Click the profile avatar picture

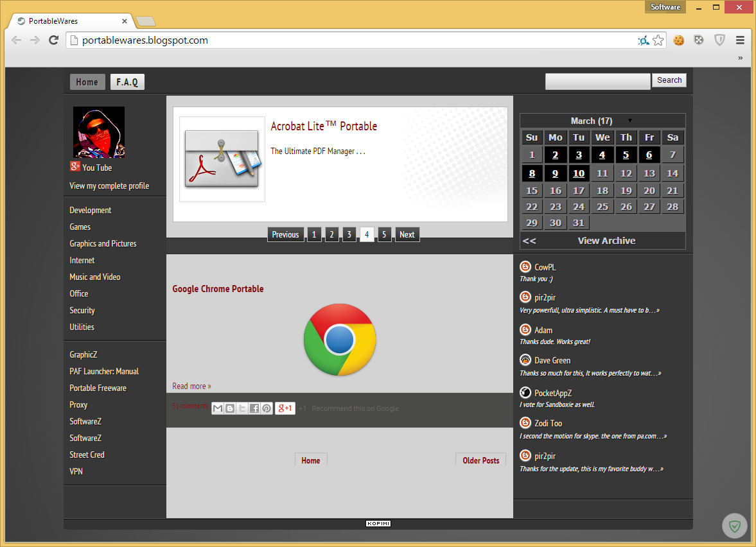(99, 132)
